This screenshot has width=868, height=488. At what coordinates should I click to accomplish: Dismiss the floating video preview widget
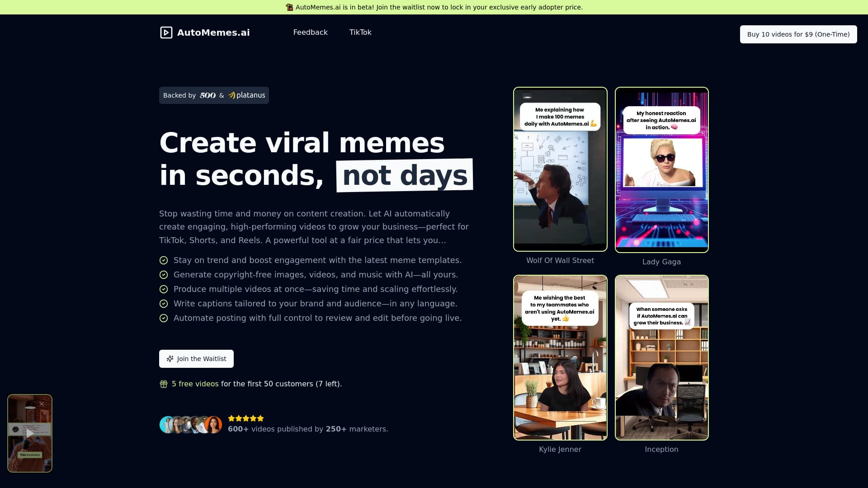[42, 404]
